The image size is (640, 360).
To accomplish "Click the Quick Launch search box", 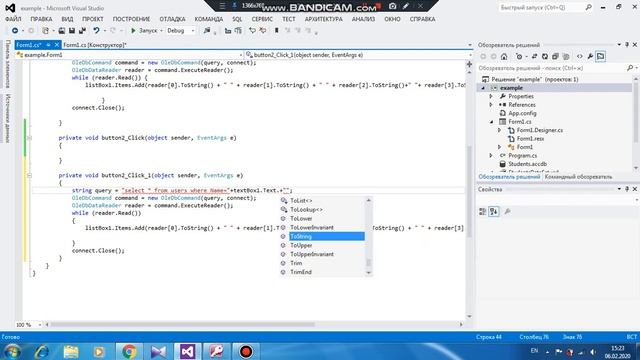I will (545, 7).
